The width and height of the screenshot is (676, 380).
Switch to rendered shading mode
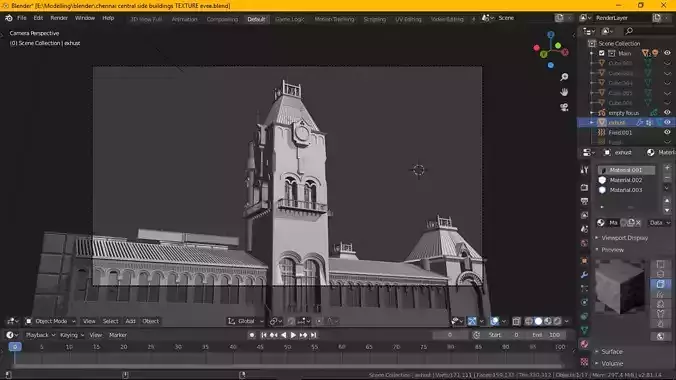(x=557, y=321)
